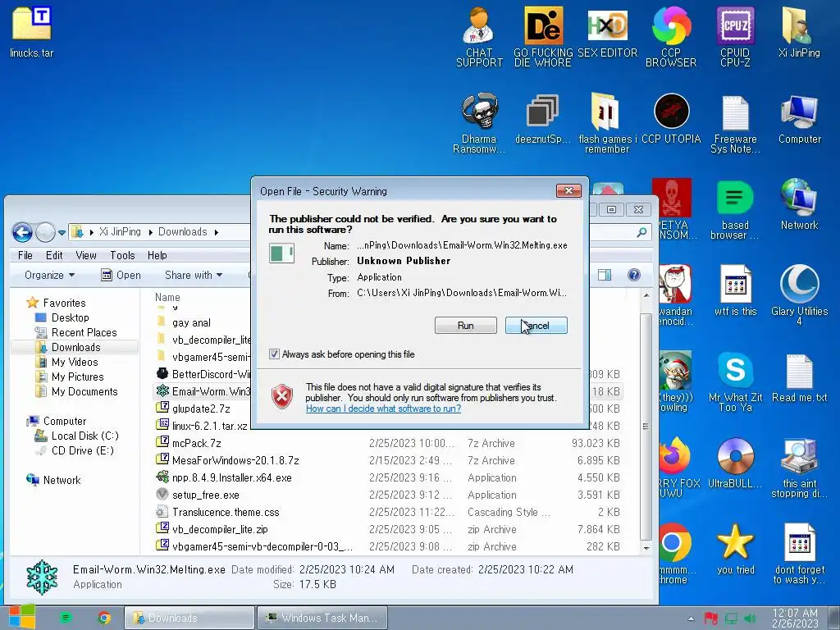Open the green chat taskbar icon

[66, 619]
